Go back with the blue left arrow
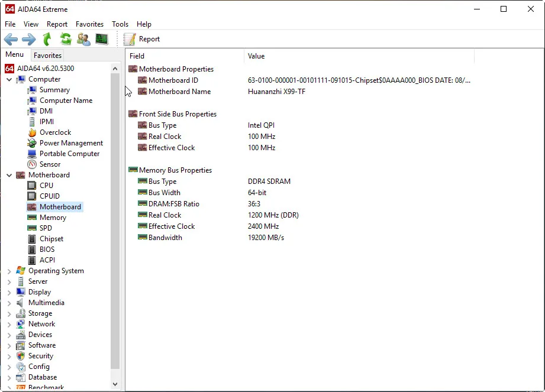The width and height of the screenshot is (545, 392). 11,39
